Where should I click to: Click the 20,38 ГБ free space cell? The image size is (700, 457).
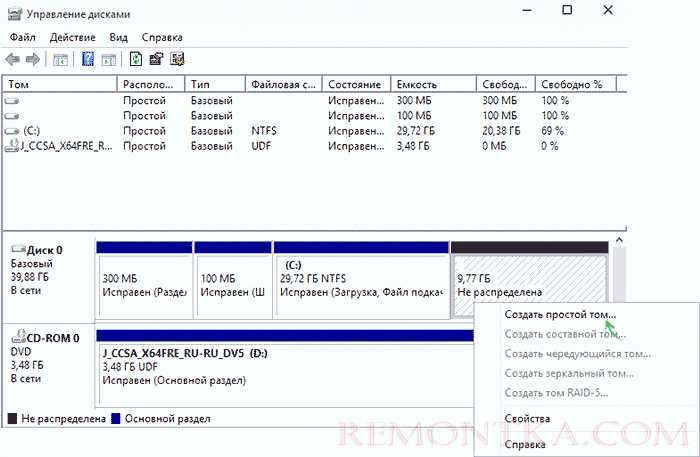[501, 131]
